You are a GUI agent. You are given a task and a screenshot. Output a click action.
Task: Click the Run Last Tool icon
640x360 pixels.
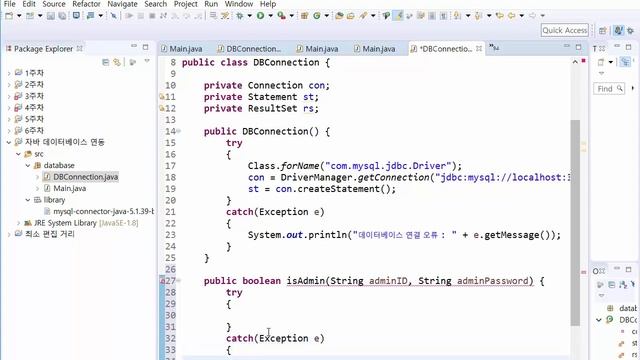281,16
